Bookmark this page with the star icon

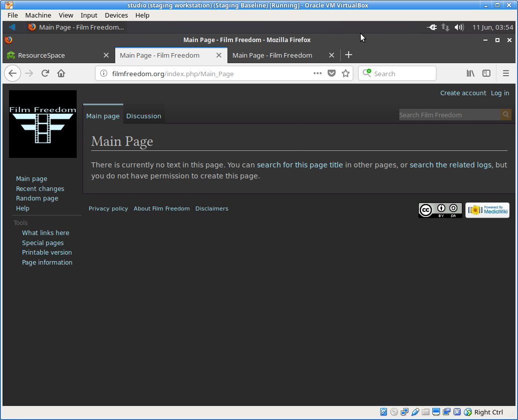(x=345, y=74)
